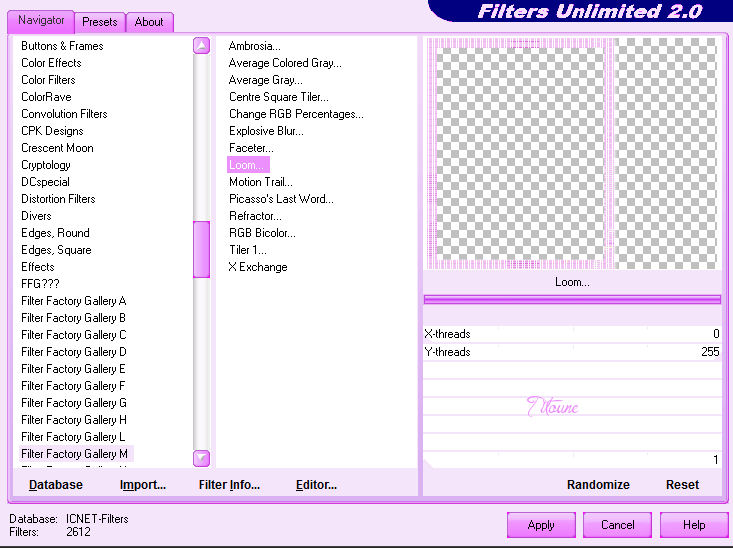Select Cryptology category
The width and height of the screenshot is (733, 548).
pos(46,165)
